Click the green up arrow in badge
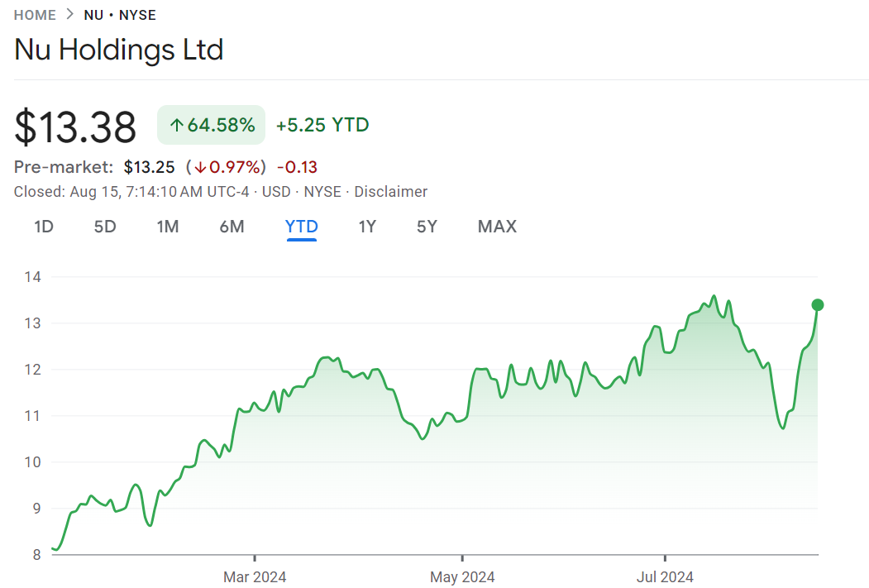 coord(176,125)
